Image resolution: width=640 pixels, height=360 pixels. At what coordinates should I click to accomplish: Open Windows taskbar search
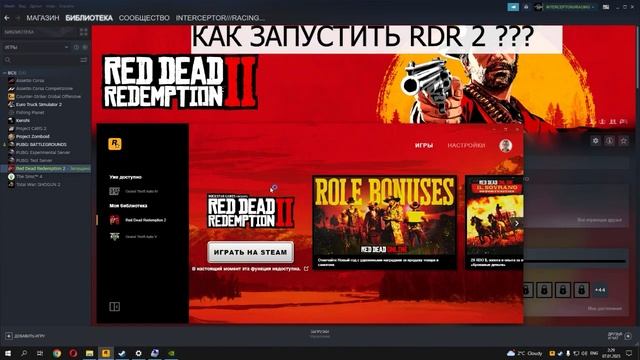[24, 353]
